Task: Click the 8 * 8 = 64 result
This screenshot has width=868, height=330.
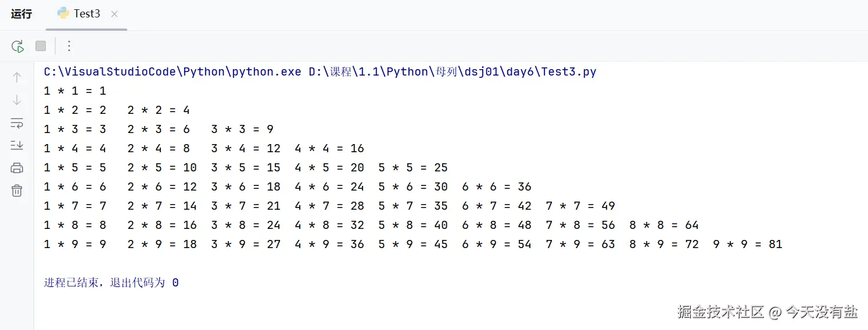Action: [x=664, y=225]
